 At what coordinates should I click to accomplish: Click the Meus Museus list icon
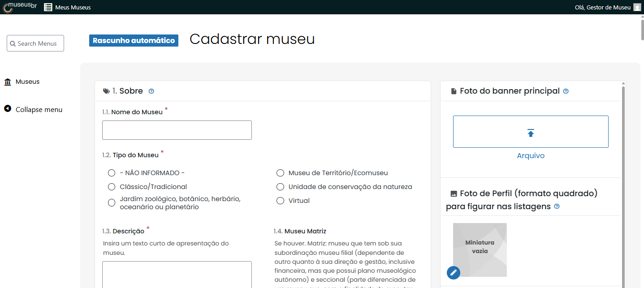pyautogui.click(x=48, y=7)
